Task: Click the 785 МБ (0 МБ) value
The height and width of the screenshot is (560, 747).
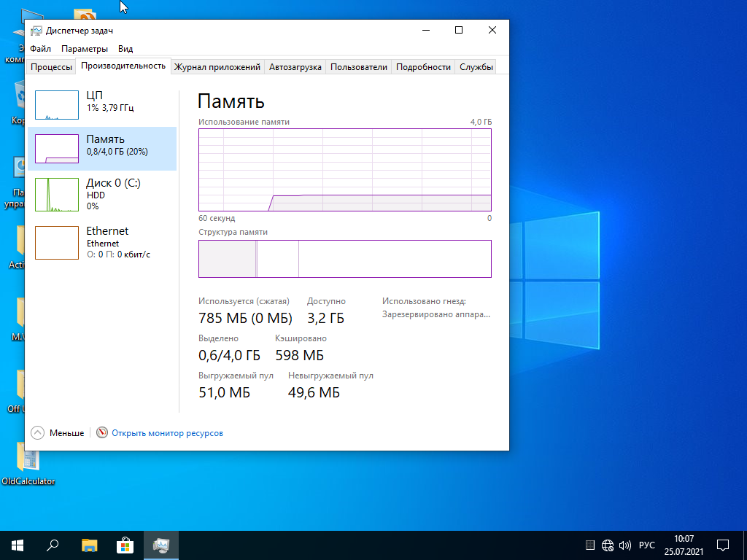Action: 245,318
